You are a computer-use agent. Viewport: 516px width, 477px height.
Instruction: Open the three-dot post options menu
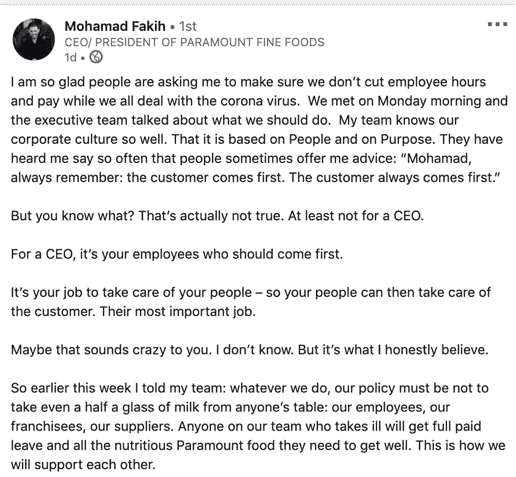pos(497,24)
